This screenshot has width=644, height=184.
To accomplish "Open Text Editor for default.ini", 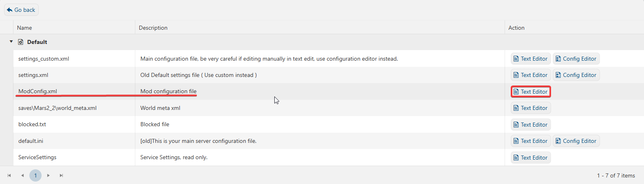I will [x=530, y=141].
